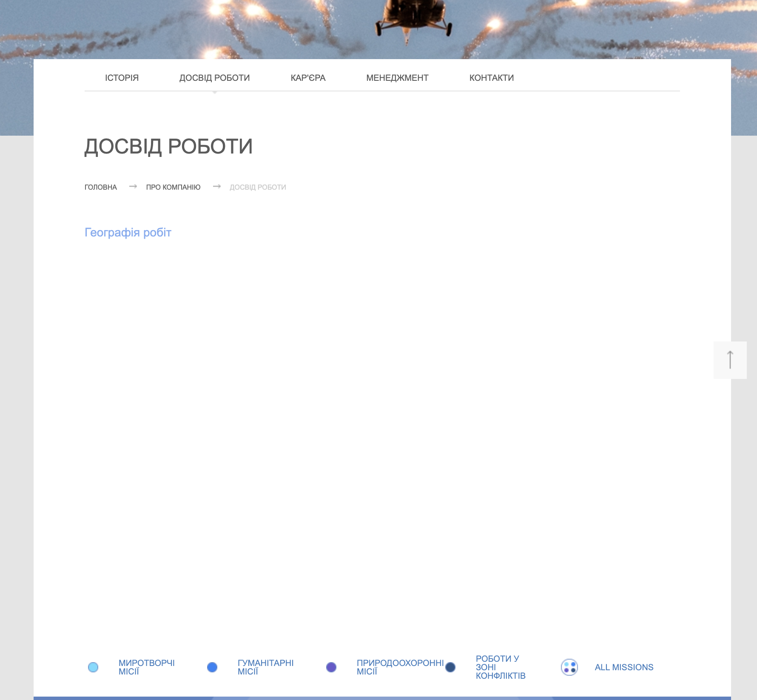Click the scroll-to-top arrow button
Image resolution: width=757 pixels, height=700 pixels.
pos(730,360)
